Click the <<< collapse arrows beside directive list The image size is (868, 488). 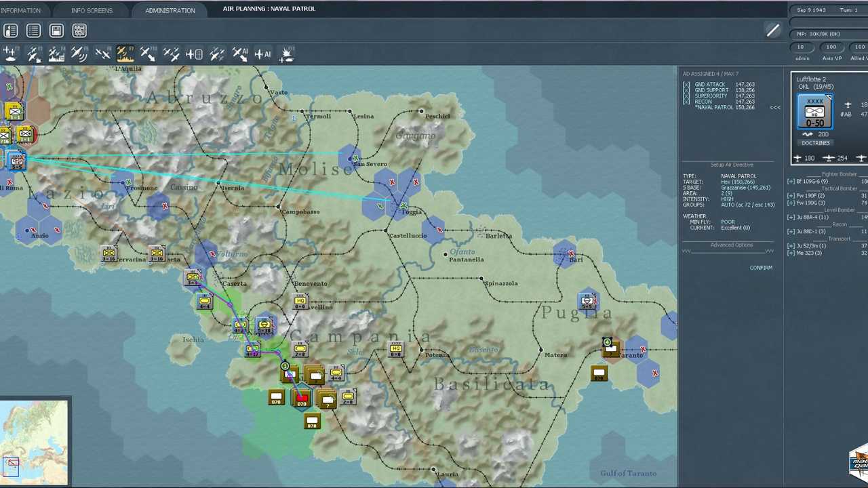[x=775, y=108]
